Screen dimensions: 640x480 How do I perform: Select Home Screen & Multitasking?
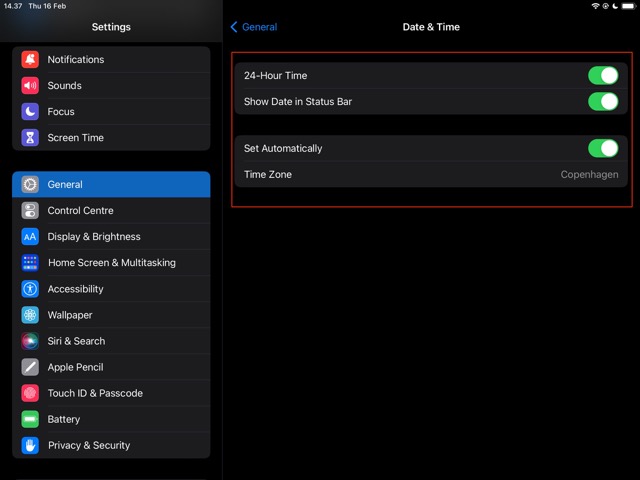coord(111,263)
